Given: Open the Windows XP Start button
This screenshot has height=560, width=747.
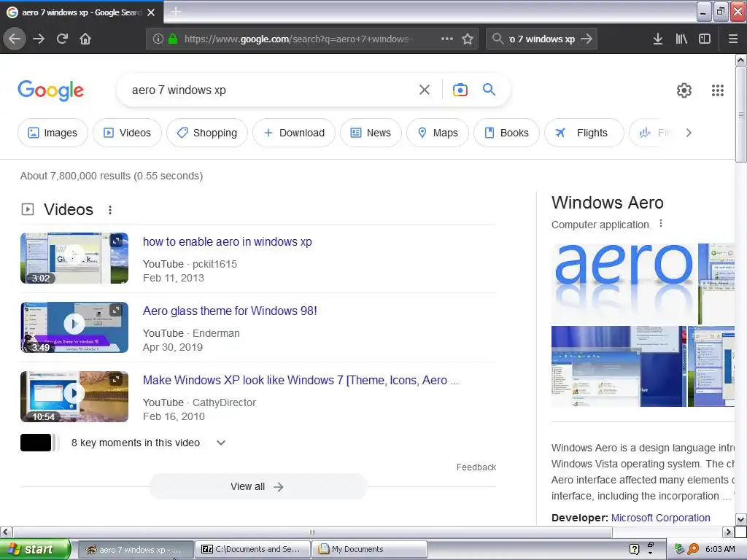Looking at the screenshot, I should click(x=35, y=549).
